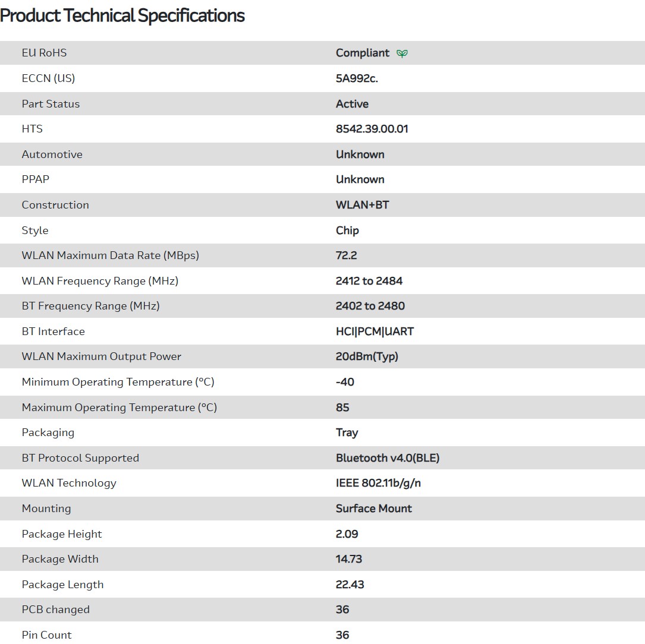Click the Mounting value Surface Mount

[373, 509]
